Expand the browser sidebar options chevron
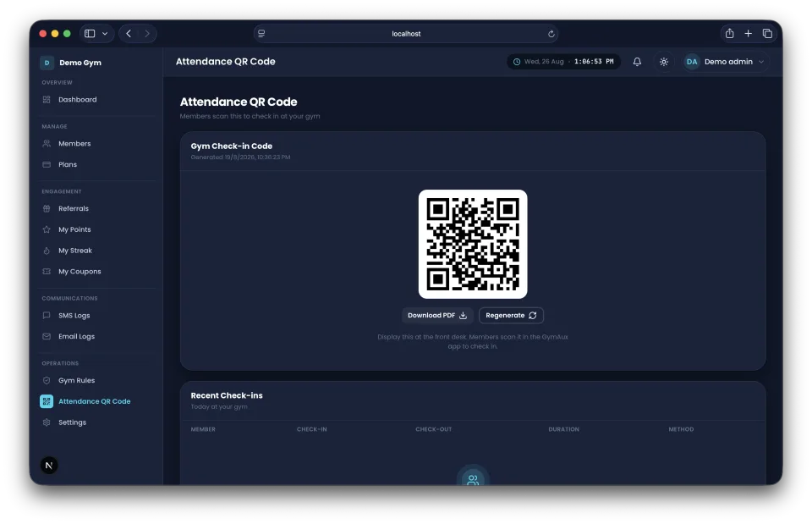Screen dimensions: 812x524 105,34
